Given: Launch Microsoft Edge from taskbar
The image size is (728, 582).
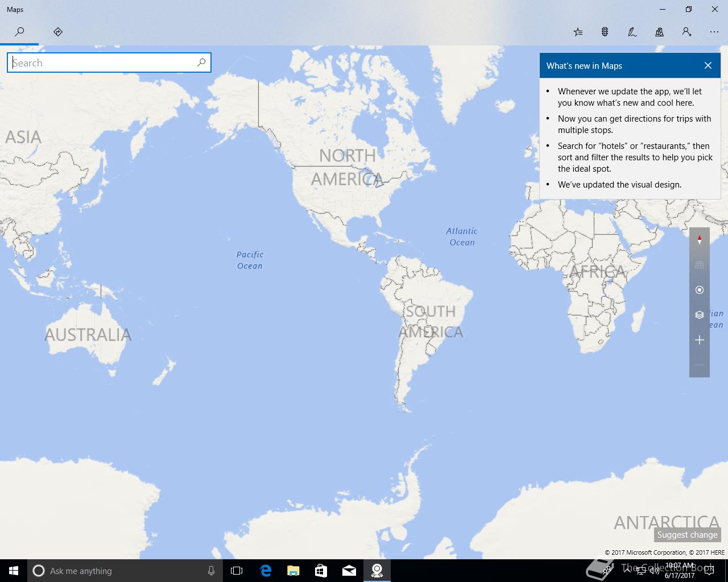Looking at the screenshot, I should click(x=266, y=571).
